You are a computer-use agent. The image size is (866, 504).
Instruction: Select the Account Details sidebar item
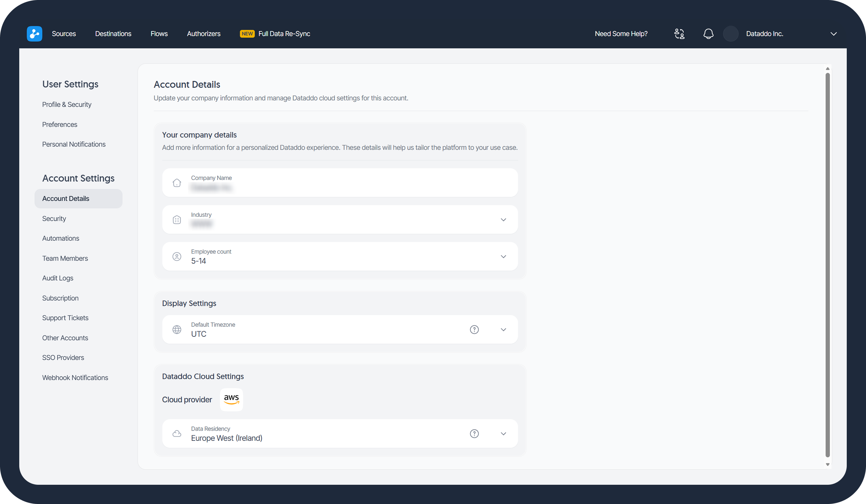78,198
